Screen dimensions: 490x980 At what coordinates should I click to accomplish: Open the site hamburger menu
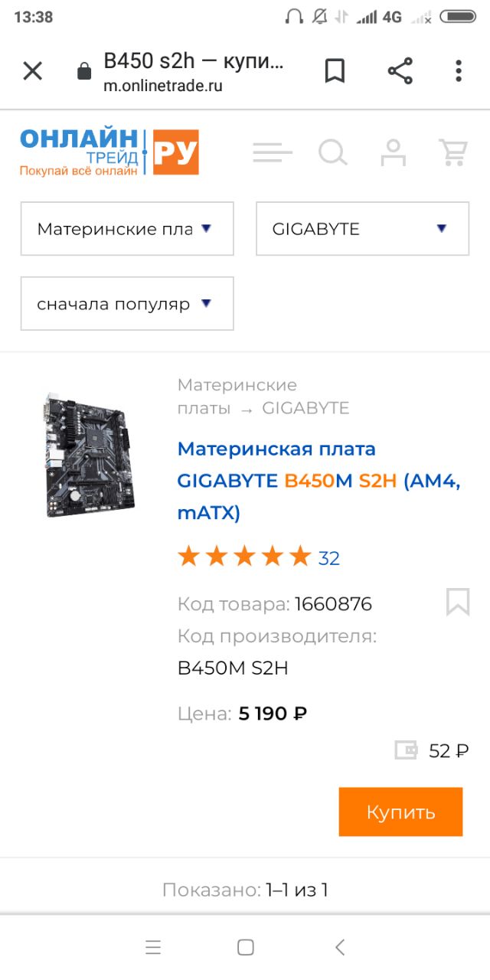click(273, 152)
